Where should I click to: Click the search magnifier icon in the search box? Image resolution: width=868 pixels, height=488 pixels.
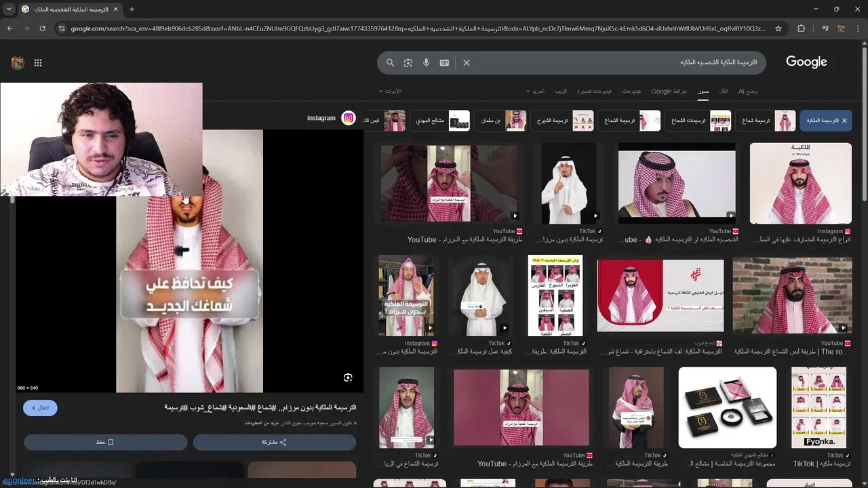(x=391, y=62)
